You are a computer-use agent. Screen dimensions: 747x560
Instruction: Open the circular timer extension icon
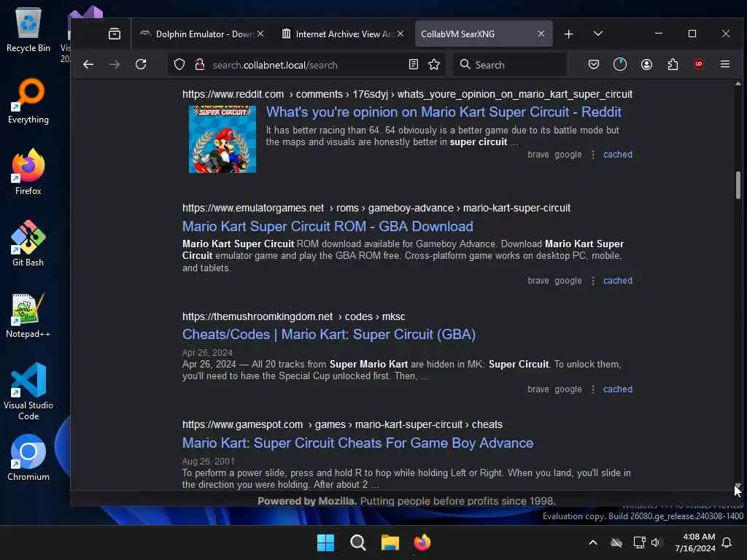click(620, 64)
